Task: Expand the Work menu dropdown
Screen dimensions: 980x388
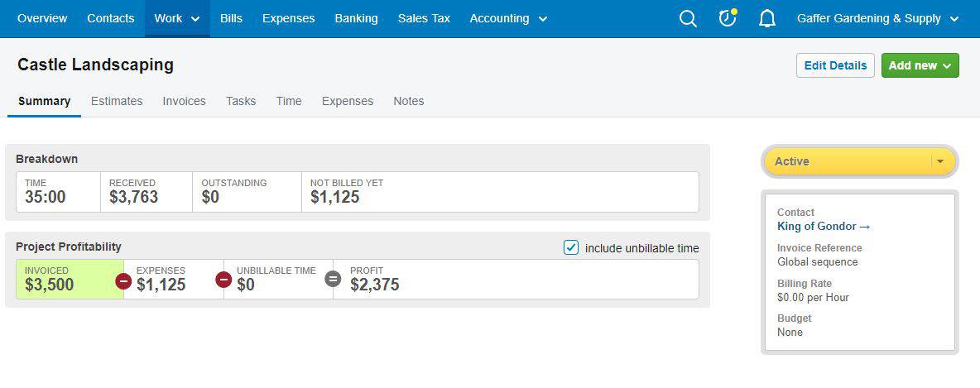Action: pyautogui.click(x=177, y=19)
